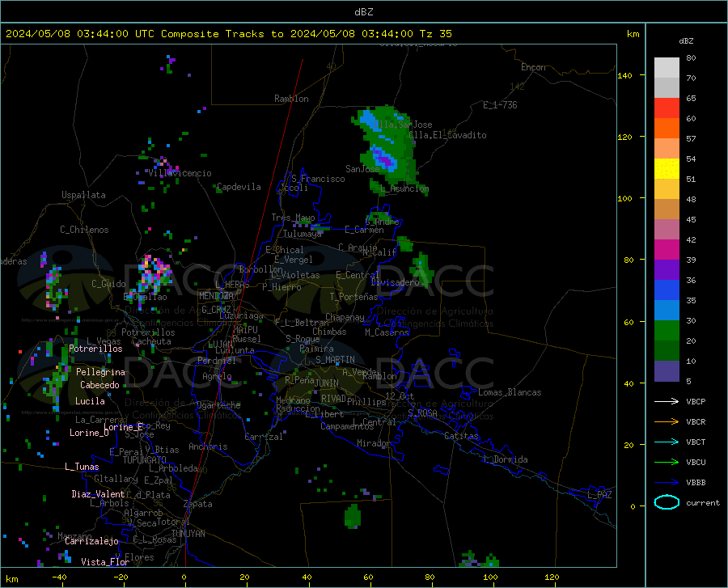Screen dimensions: 728x588
Task: Click the Ramblon label near top
Action: tap(291, 99)
